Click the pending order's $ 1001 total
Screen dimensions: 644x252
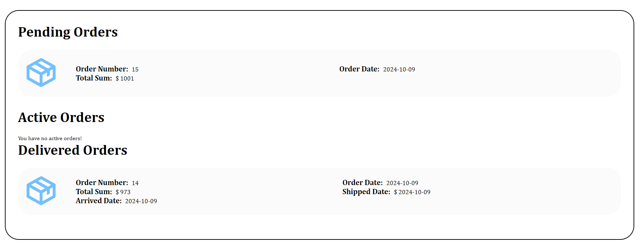pos(125,78)
